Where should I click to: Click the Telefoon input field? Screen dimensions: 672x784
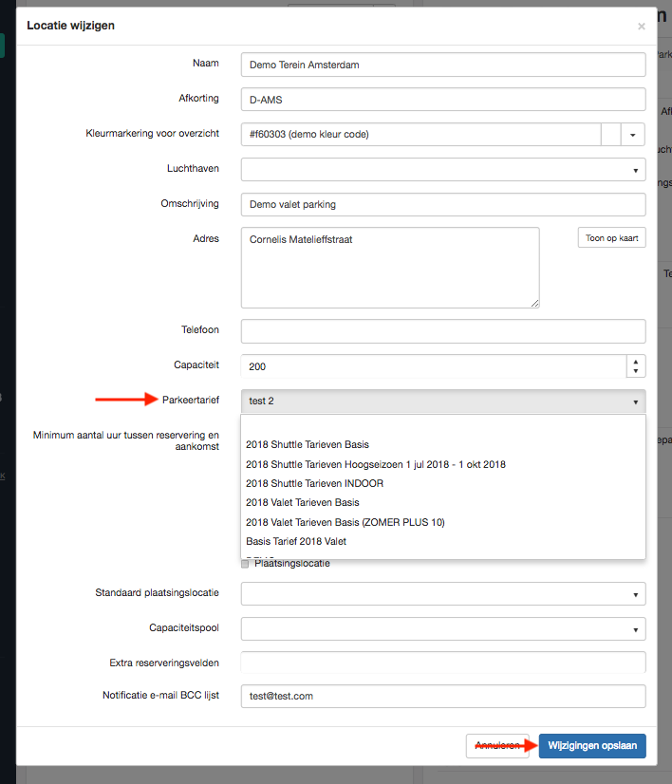pos(443,331)
